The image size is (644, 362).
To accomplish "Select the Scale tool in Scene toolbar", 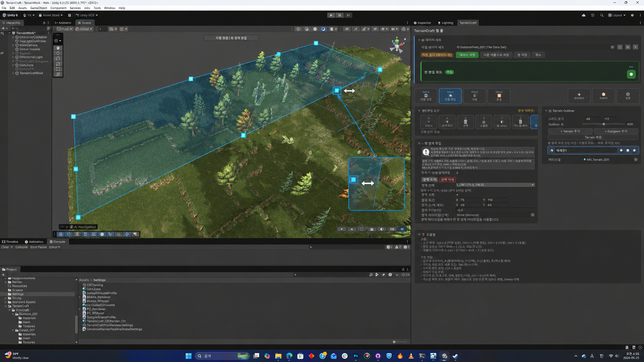I will [58, 64].
